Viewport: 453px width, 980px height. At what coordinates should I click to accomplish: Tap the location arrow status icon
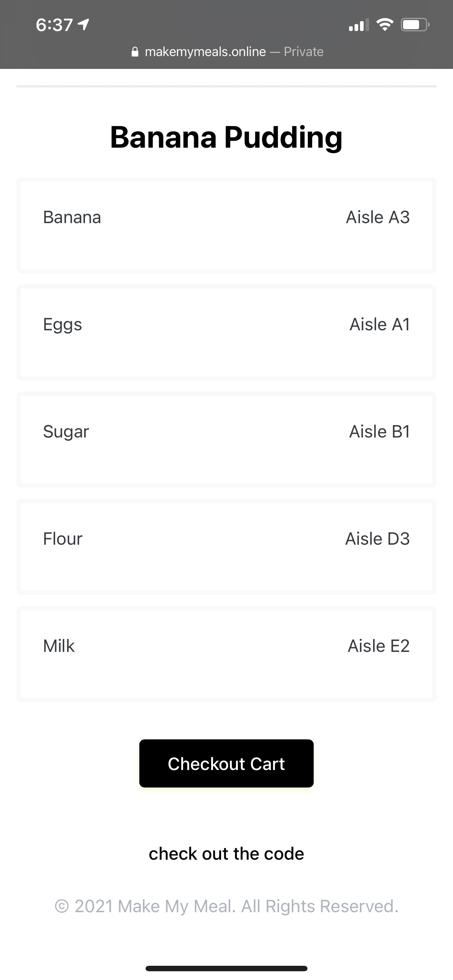84,25
